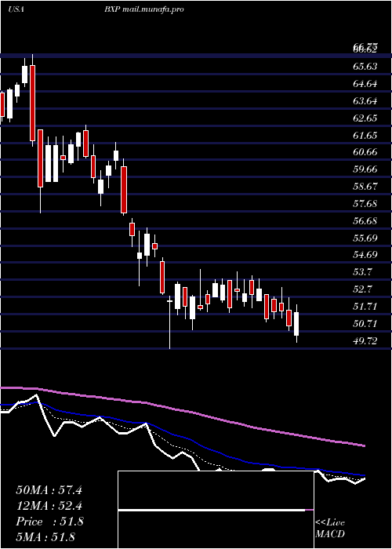This screenshot has height=549, width=392.
Task: Select the 64.64 price axis label
Action: [x=365, y=84]
